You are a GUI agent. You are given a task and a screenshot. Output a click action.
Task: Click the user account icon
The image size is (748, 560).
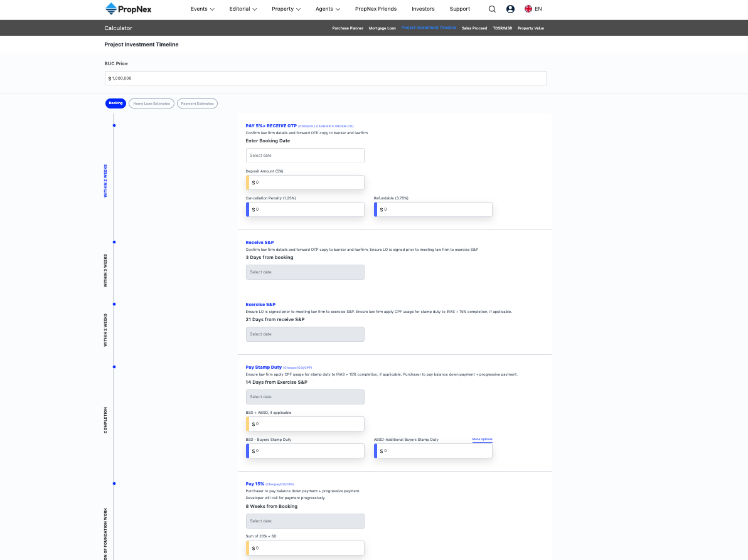[510, 9]
